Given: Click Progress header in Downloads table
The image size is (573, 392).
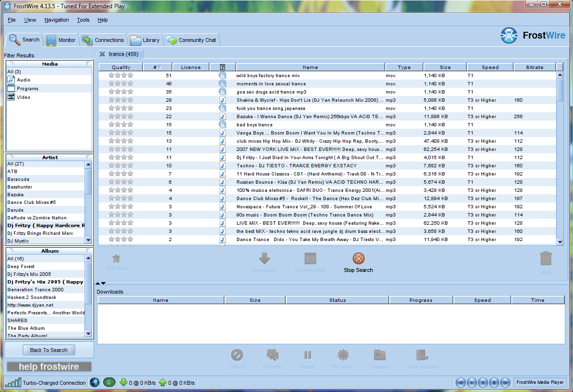Looking at the screenshot, I should pyautogui.click(x=420, y=300).
